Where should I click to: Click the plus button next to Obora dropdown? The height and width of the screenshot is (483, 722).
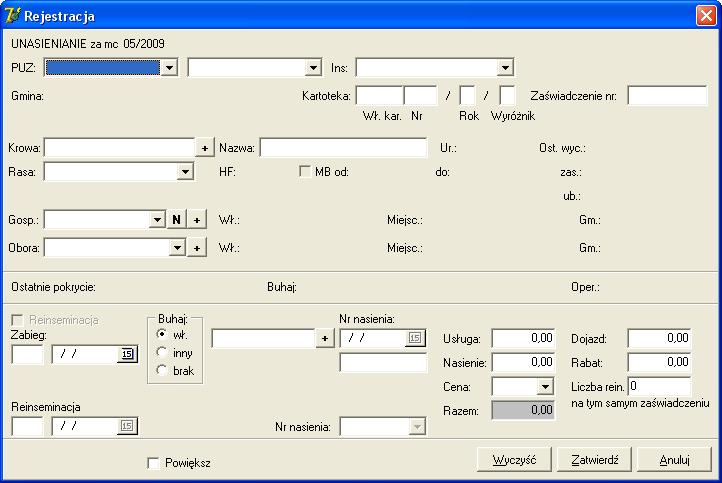point(197,248)
